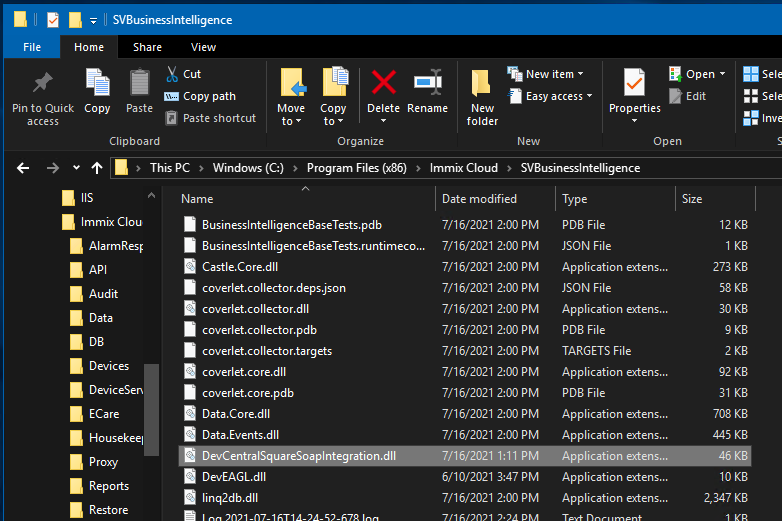Sort by the Size column header
This screenshot has height=521, width=782.
click(x=716, y=198)
